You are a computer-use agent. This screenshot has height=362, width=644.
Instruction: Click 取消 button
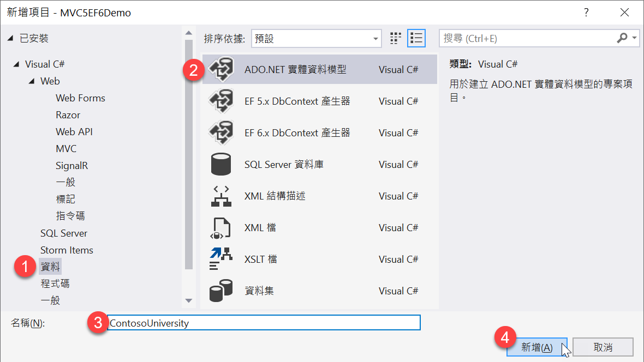tap(603, 347)
